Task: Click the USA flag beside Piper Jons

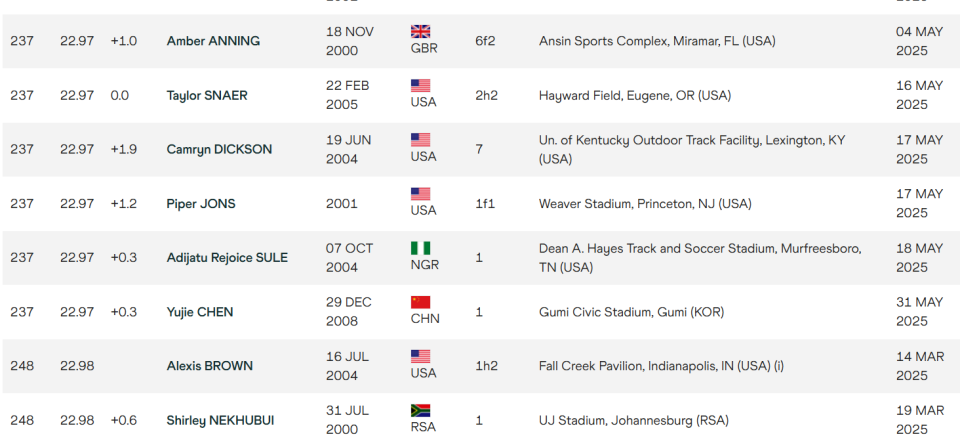Action: [420, 194]
